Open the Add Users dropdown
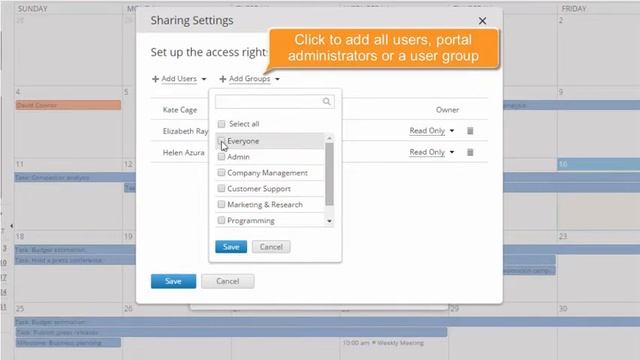The width and height of the screenshot is (640, 360). (x=179, y=79)
